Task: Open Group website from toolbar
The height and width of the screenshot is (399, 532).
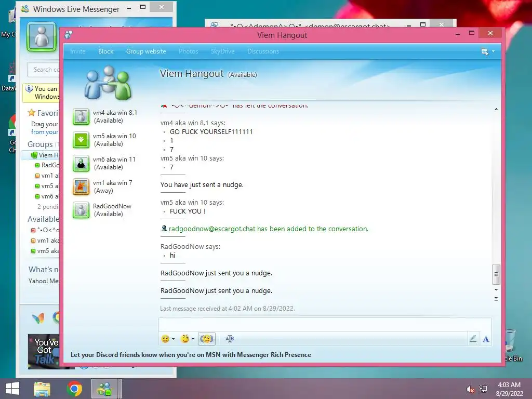Action: click(146, 51)
